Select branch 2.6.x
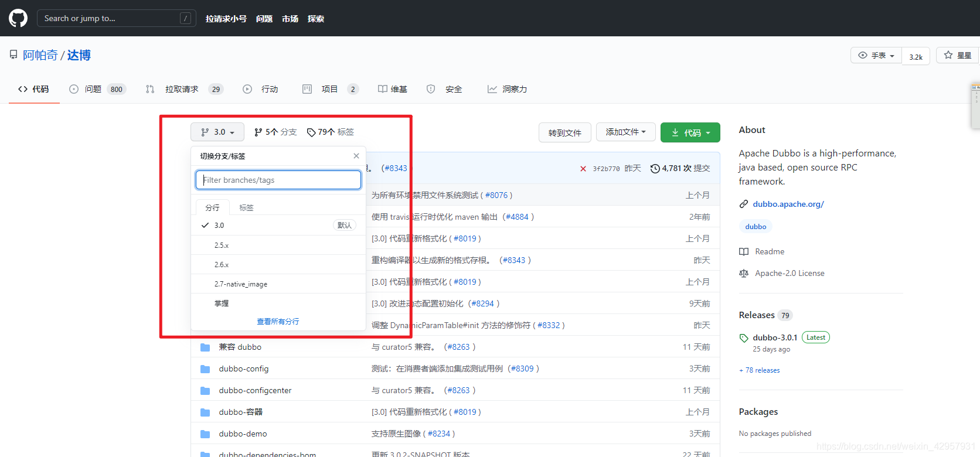Screen dimensions: 980x457 pos(278,265)
